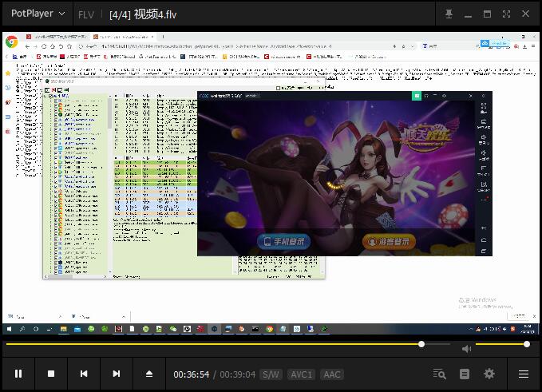Viewport: 542px width, 392px height.
Task: Jump to the previous file in playlist
Action: pos(84,374)
